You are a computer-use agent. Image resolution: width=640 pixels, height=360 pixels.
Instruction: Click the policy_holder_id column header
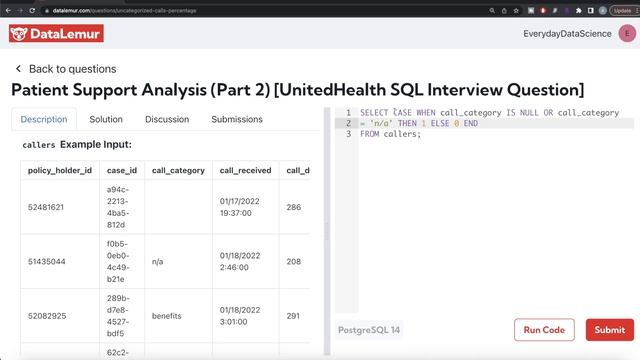[60, 171]
